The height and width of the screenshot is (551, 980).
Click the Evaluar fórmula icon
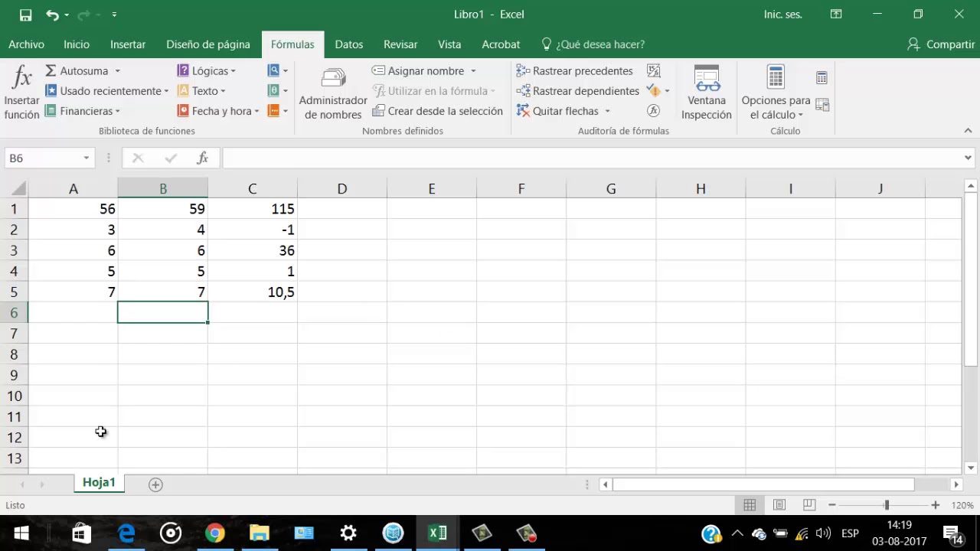653,111
